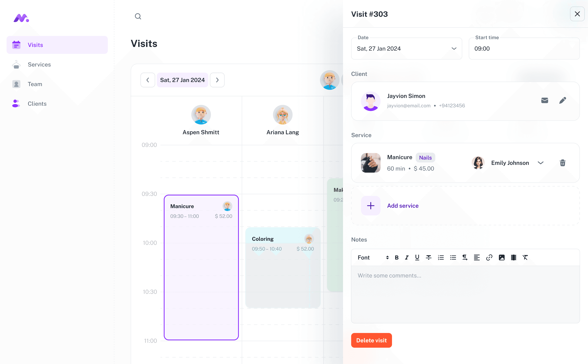Click the mail icon for Jayvion Simon
The height and width of the screenshot is (364, 588).
545,100
